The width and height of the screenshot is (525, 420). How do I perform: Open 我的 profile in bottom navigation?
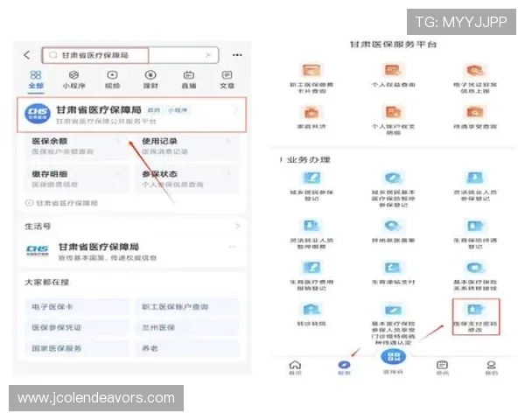491,367
